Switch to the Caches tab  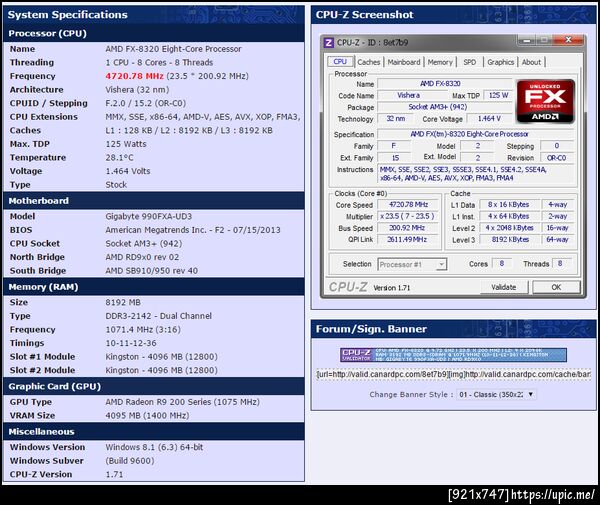[x=368, y=62]
